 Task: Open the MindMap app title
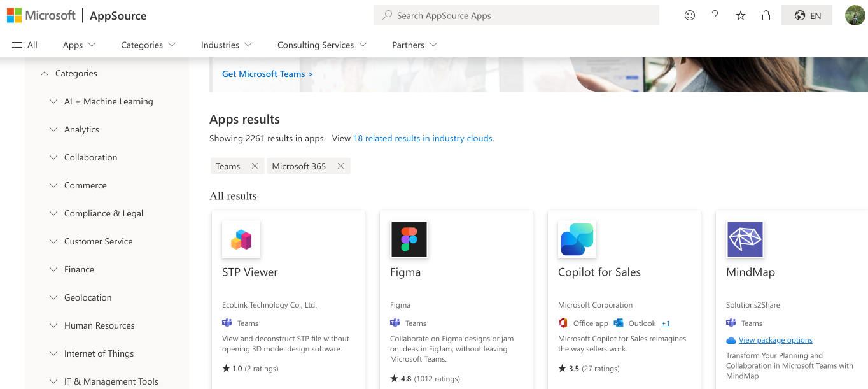pos(751,272)
